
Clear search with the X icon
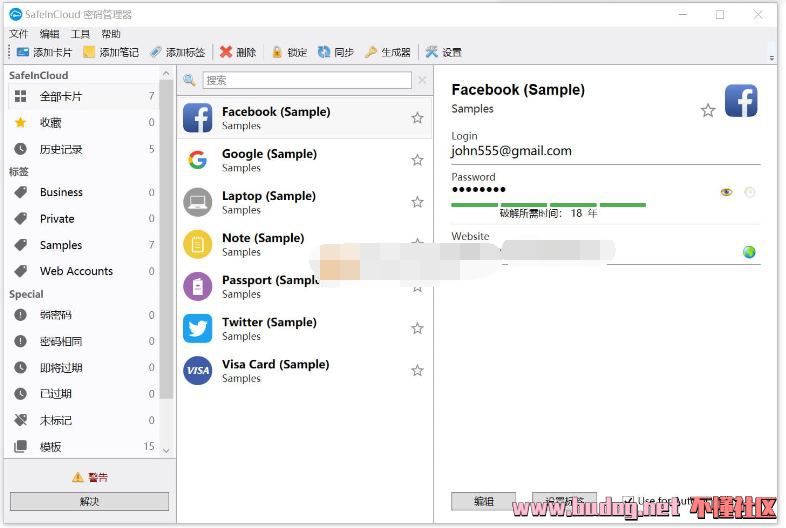(422, 80)
